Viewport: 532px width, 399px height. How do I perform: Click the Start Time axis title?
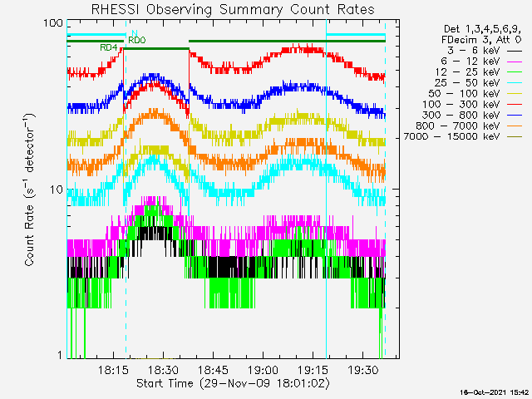coord(233,384)
